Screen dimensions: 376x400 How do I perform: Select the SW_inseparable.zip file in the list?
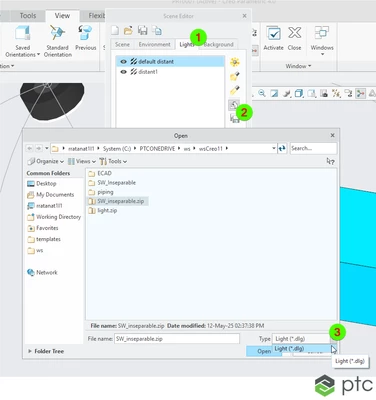pyautogui.click(x=117, y=201)
